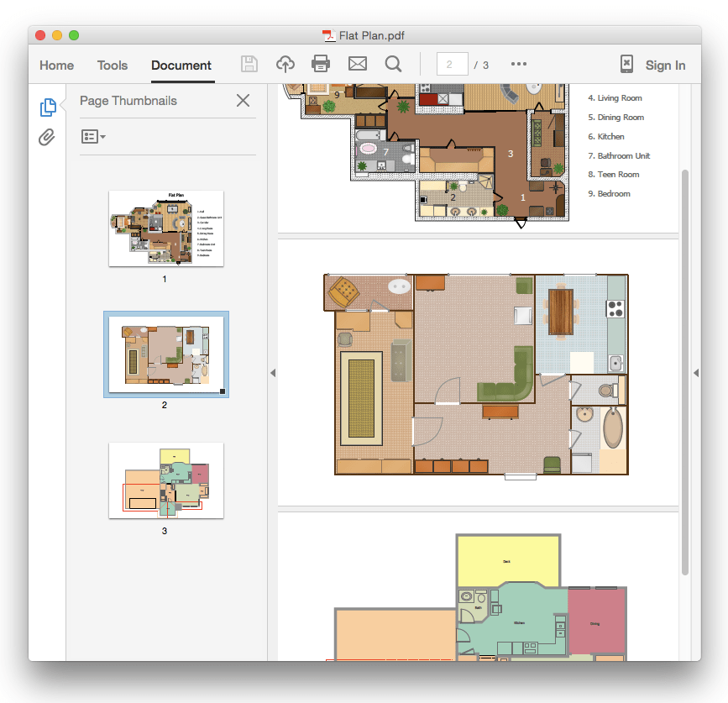Select the page 3 thumbnail
The height and width of the screenshot is (703, 728).
pos(165,480)
